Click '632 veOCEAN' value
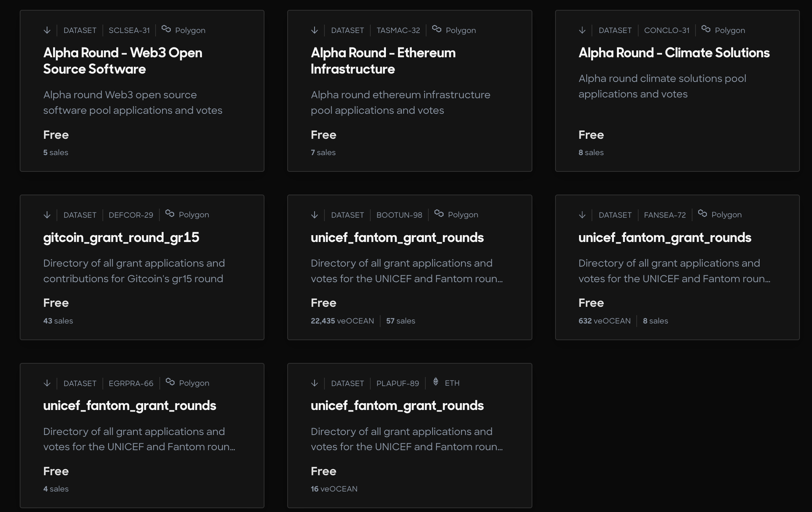This screenshot has width=812, height=512. pyautogui.click(x=604, y=321)
